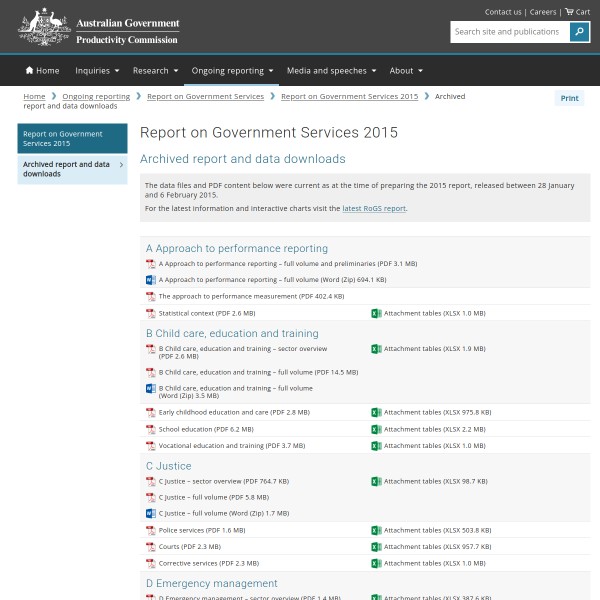
Task: Click Word icon for C Justice full volume
Action: [151, 513]
